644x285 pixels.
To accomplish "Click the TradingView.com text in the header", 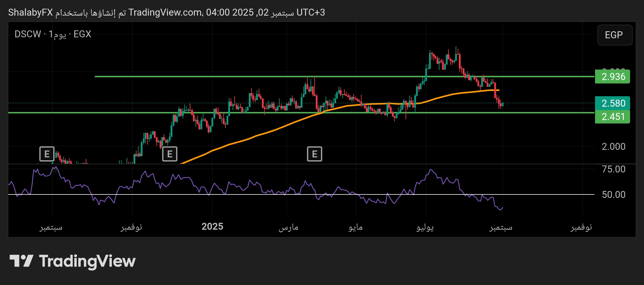I will (x=165, y=12).
